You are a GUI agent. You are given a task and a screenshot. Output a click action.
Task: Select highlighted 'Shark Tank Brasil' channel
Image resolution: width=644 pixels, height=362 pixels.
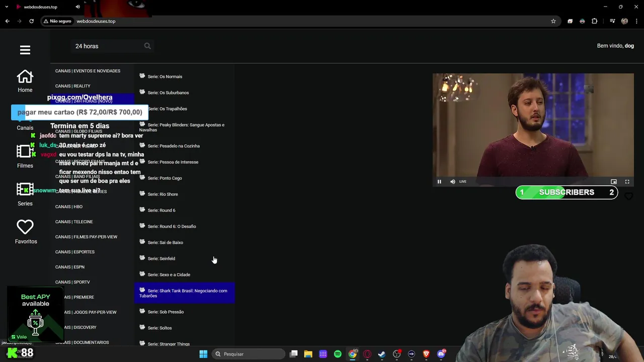click(x=184, y=293)
